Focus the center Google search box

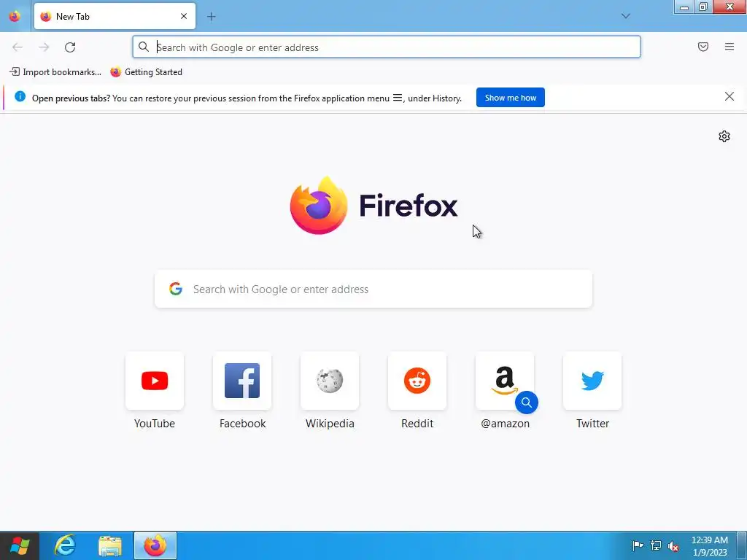[373, 289]
